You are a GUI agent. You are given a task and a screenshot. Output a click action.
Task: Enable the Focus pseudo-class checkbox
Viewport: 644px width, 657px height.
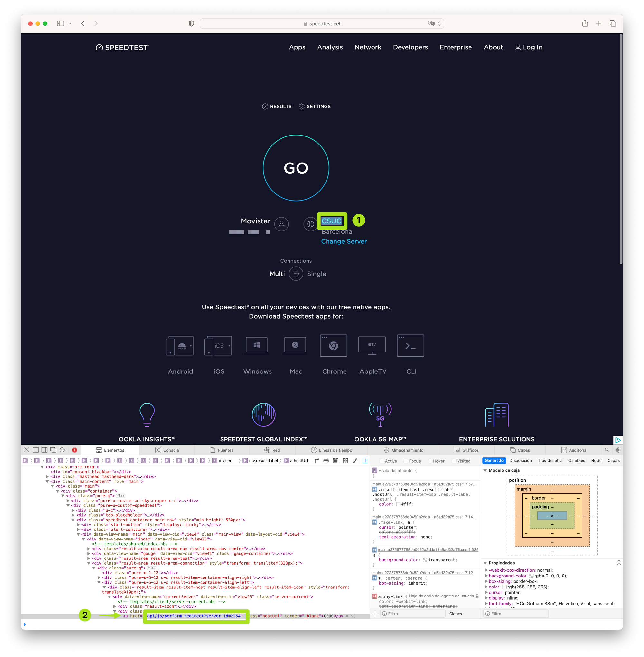click(406, 461)
